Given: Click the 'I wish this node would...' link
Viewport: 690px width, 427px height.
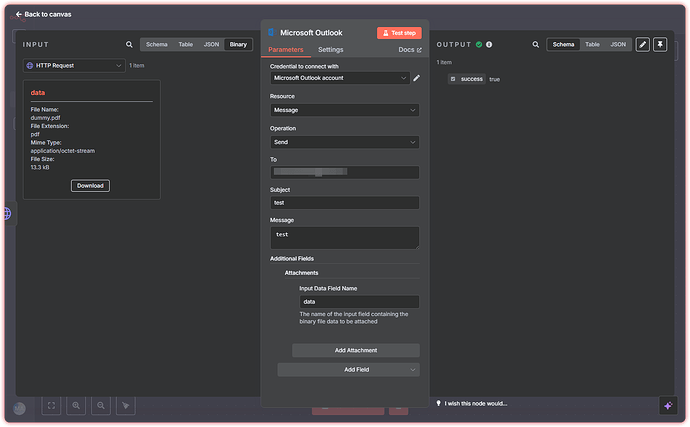Looking at the screenshot, I should tap(471, 404).
